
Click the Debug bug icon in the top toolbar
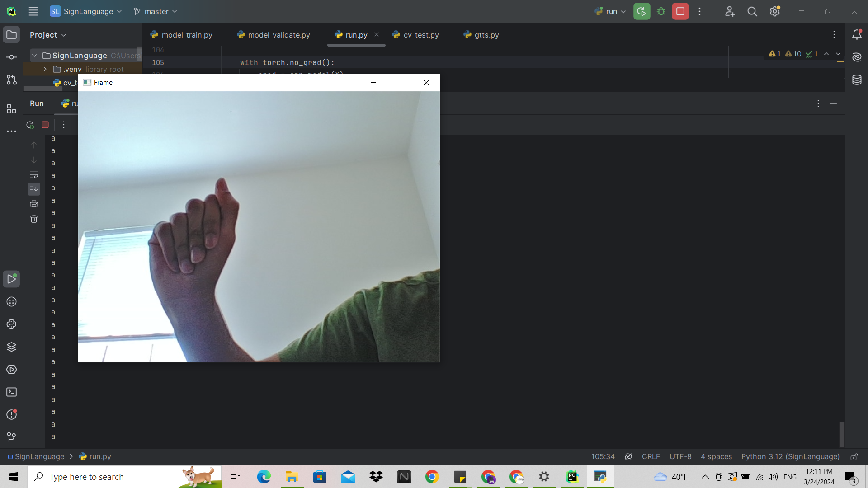coord(661,12)
